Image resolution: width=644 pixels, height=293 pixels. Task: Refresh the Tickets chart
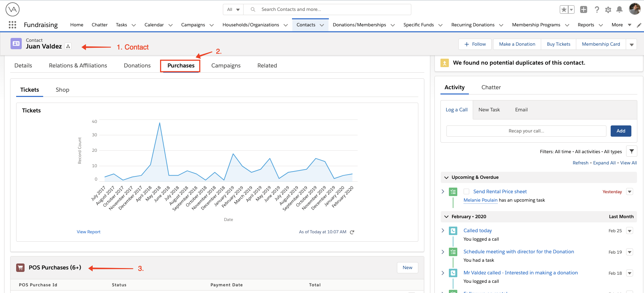352,232
